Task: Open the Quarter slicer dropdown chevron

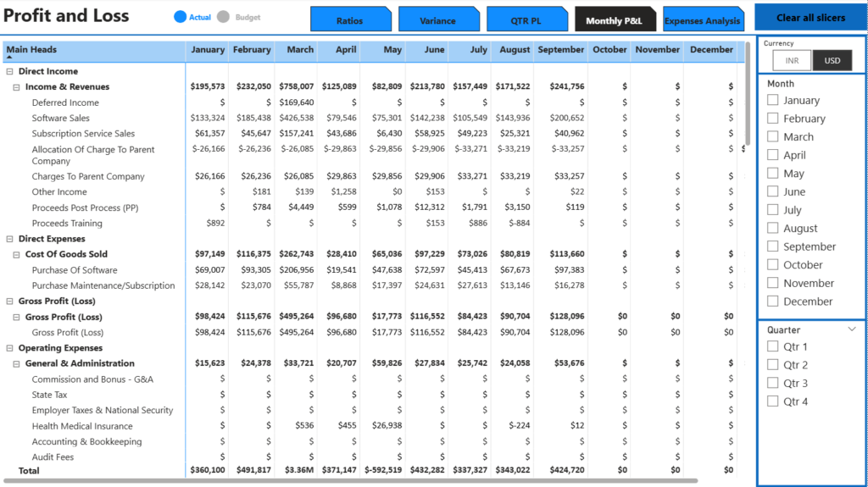Action: [x=852, y=329]
